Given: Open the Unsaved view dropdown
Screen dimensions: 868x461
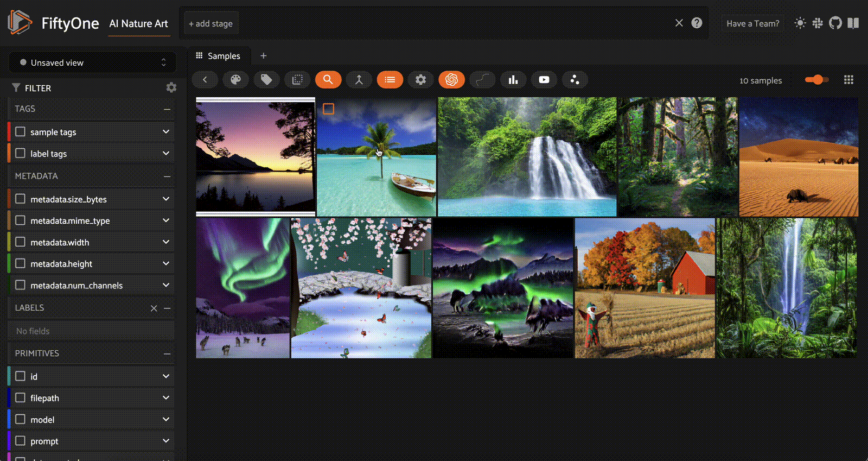Looking at the screenshot, I should (93, 62).
